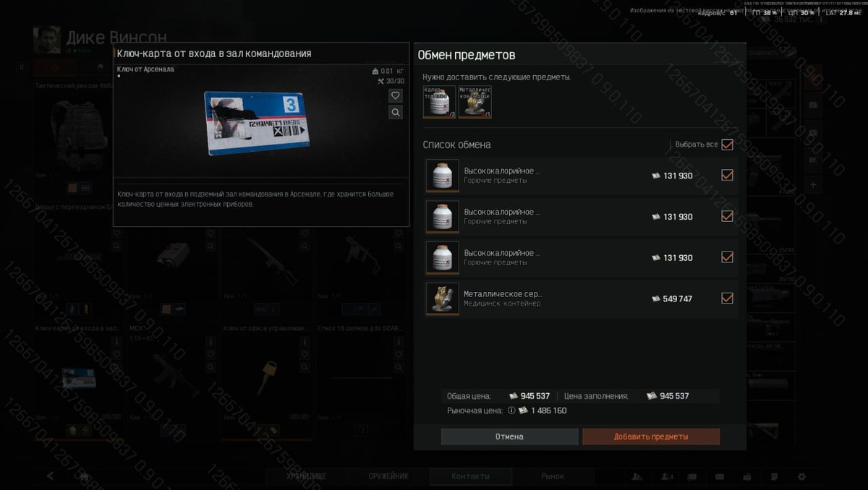Uncheck the Металлическое сер... item checkbox

728,298
